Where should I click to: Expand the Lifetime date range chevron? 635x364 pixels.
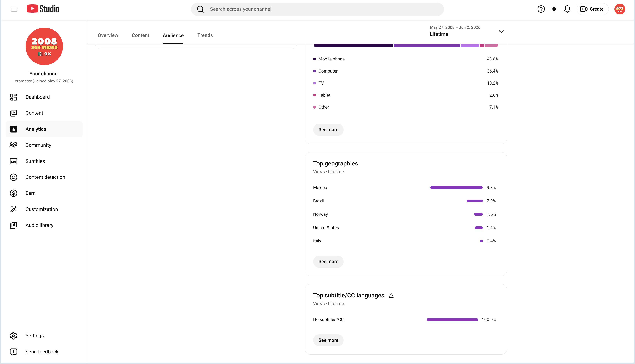coord(501,32)
